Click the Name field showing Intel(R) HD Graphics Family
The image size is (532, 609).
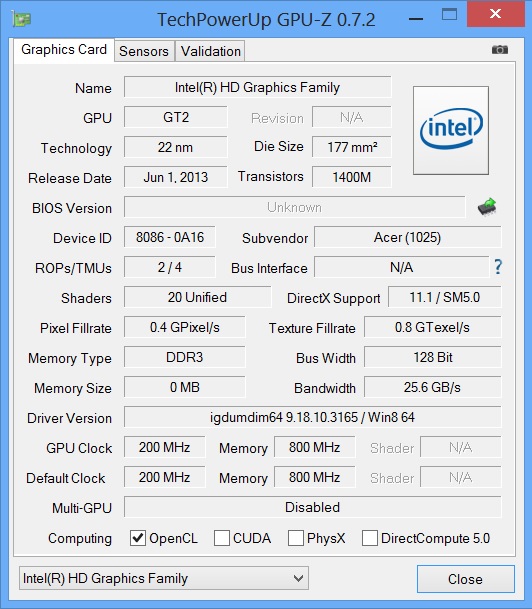(257, 87)
